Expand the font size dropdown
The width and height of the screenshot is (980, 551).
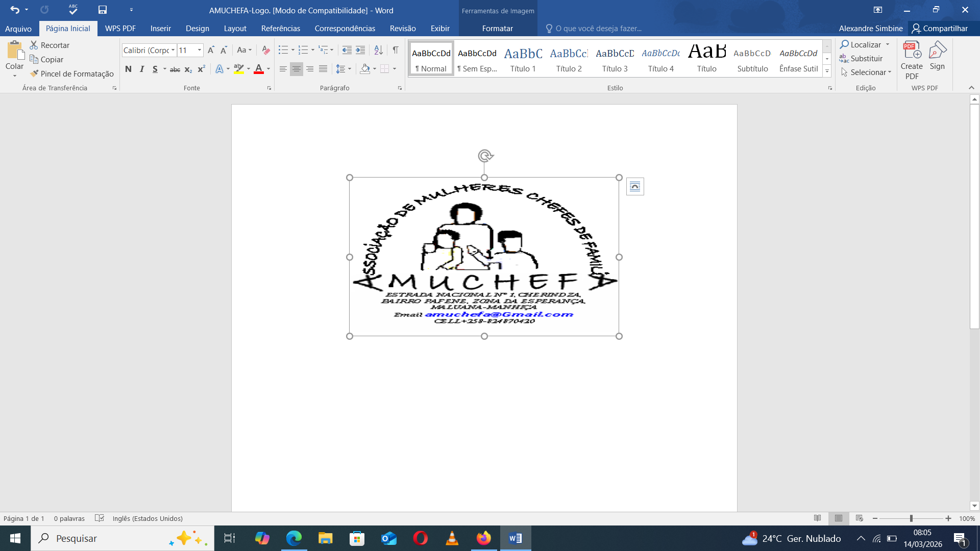click(x=199, y=50)
